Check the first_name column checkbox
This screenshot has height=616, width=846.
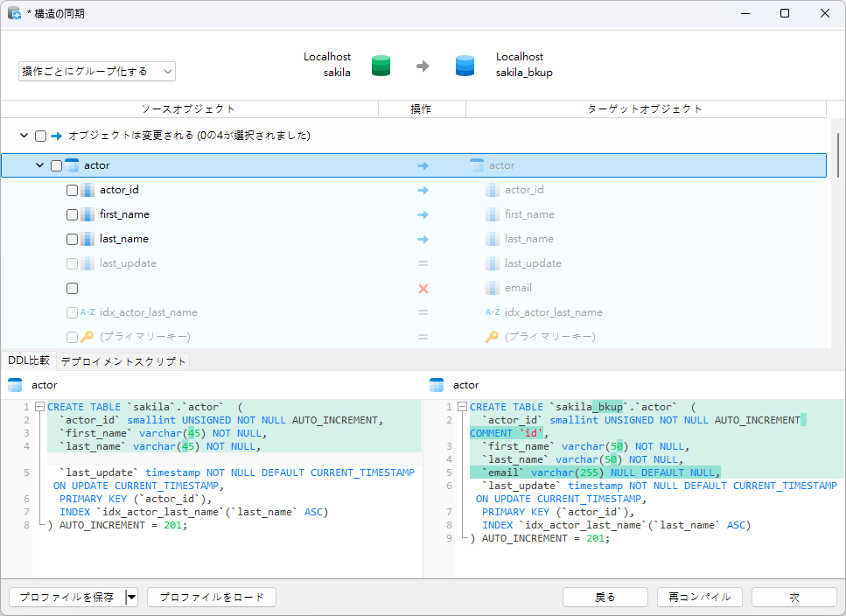(x=72, y=214)
